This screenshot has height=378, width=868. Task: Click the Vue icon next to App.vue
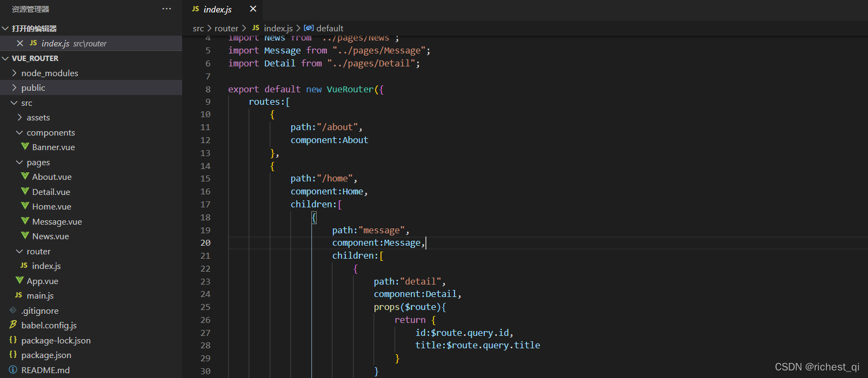[x=19, y=280]
